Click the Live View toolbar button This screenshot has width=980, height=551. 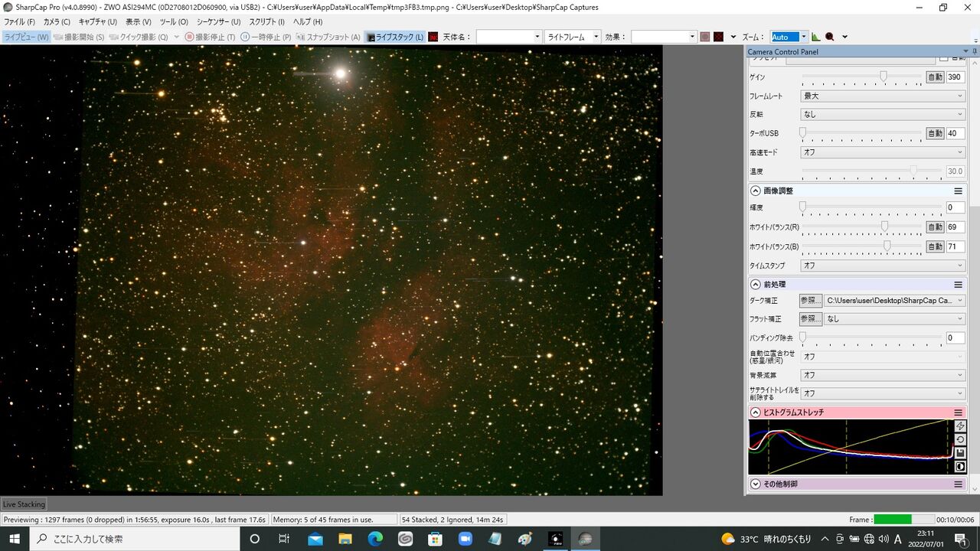coord(26,37)
